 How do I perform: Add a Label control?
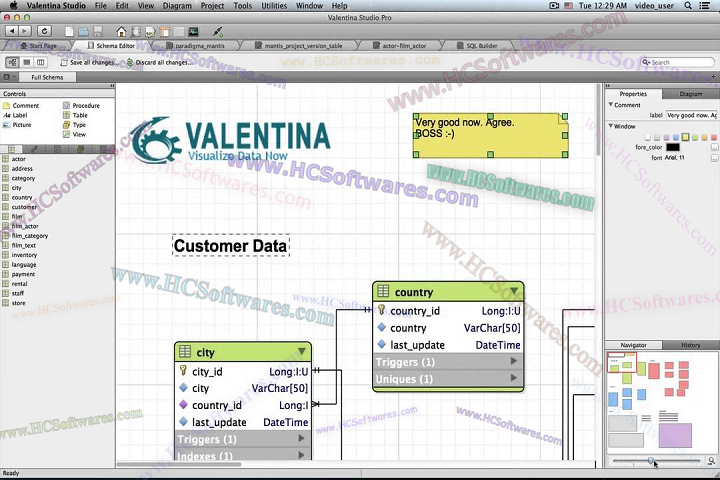pyautogui.click(x=15, y=115)
